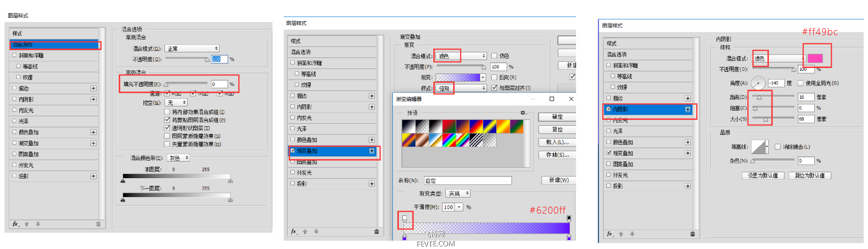
Task: Open 平滑度 value dropdown arrow
Action: [459, 207]
